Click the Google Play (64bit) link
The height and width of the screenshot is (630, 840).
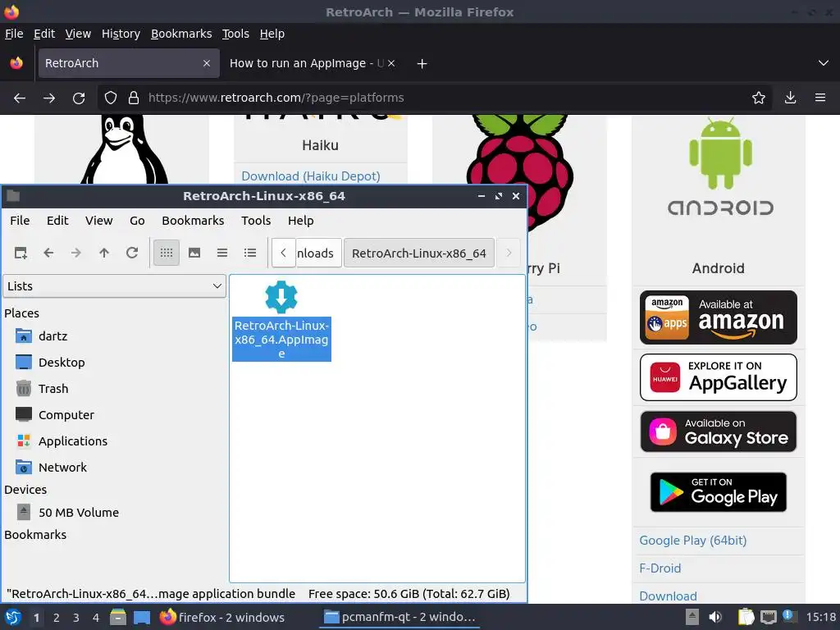tap(692, 541)
